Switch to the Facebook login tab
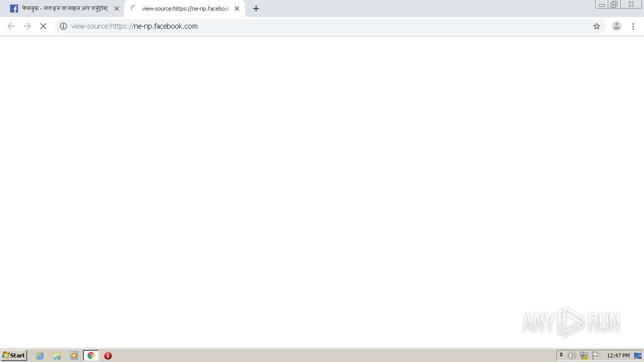 [63, 9]
